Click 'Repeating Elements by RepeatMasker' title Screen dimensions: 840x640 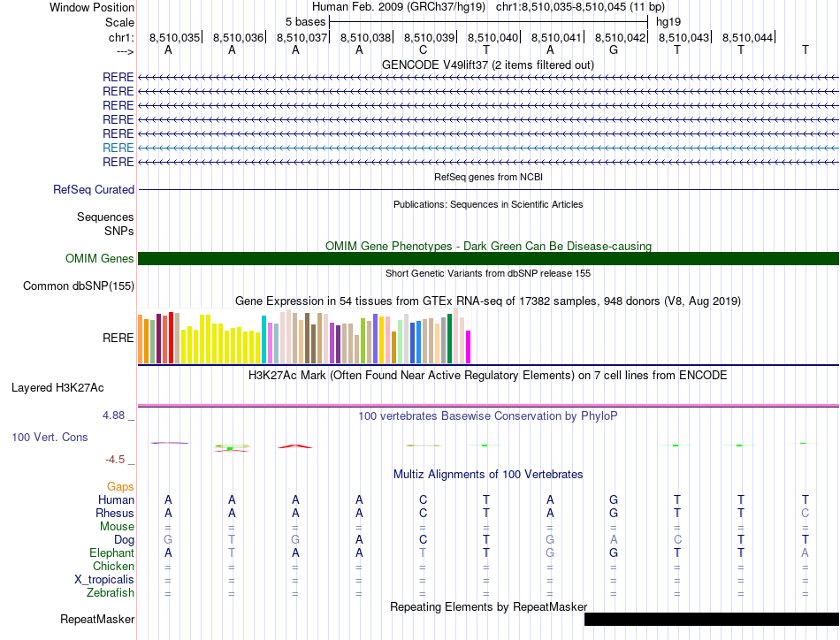coord(488,607)
